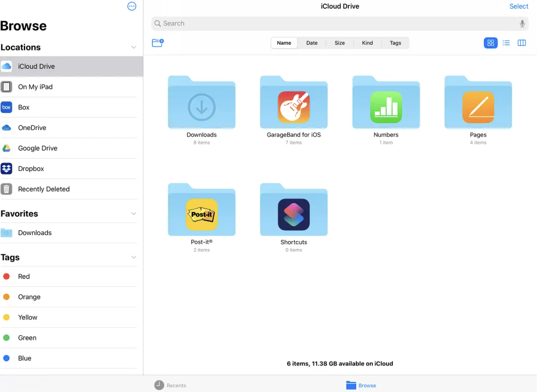Screen dimensions: 538x392
Task: Switch to list view
Action: (506, 43)
